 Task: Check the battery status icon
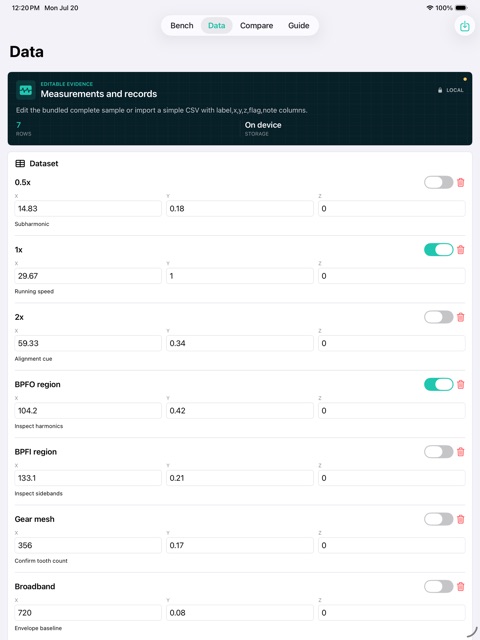pos(461,8)
